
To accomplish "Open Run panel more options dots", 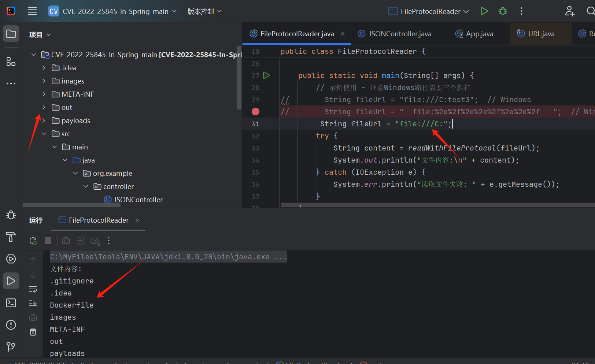I will point(109,241).
